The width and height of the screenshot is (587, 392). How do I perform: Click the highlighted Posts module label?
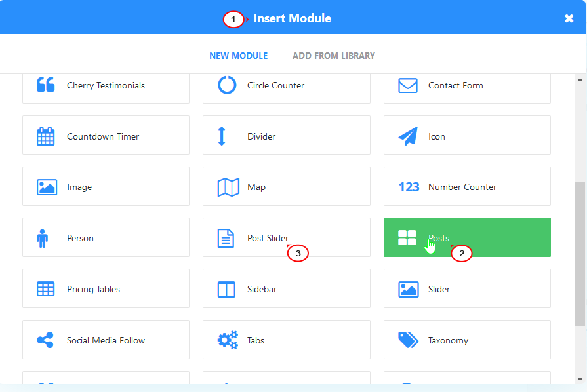439,238
